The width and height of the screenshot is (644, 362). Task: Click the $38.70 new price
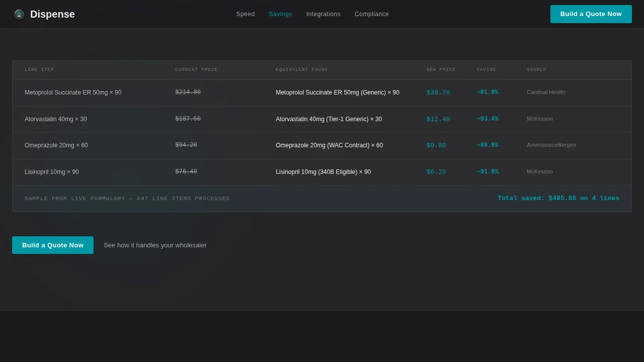pos(438,93)
